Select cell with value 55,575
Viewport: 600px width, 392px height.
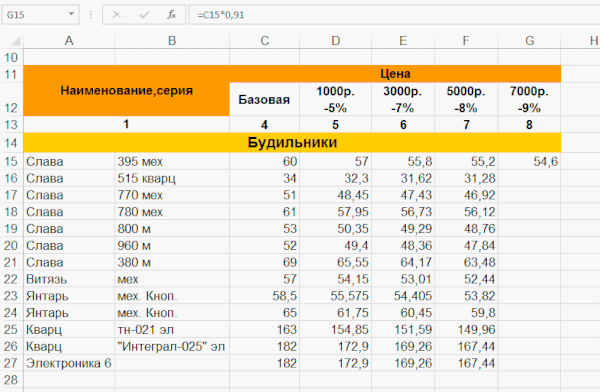(x=336, y=296)
